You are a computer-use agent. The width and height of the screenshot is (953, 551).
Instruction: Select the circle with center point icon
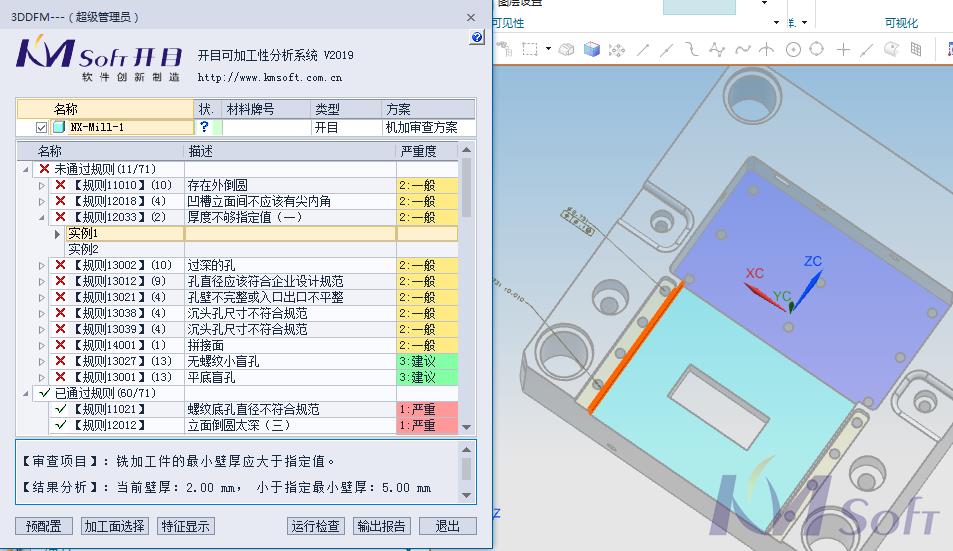point(793,49)
